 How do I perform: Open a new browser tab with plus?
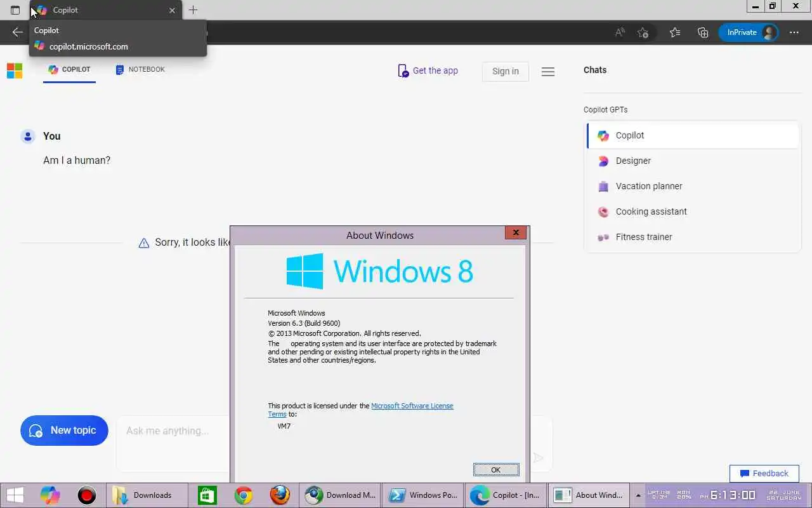click(193, 10)
